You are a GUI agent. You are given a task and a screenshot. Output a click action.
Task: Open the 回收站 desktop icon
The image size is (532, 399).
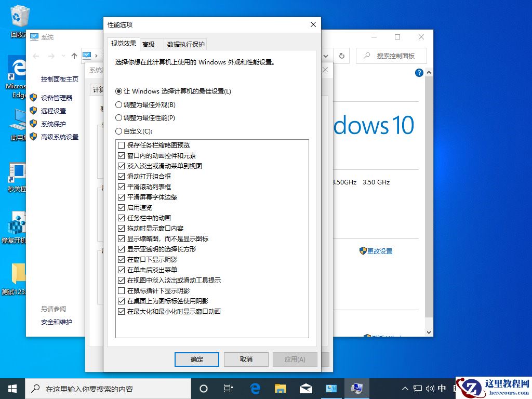(x=20, y=17)
